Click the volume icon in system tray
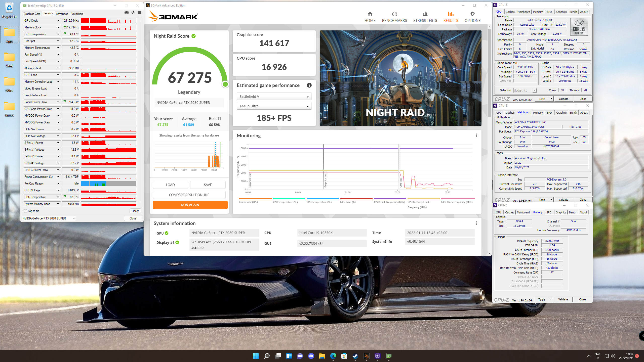This screenshot has height=362, width=644. tap(613, 356)
